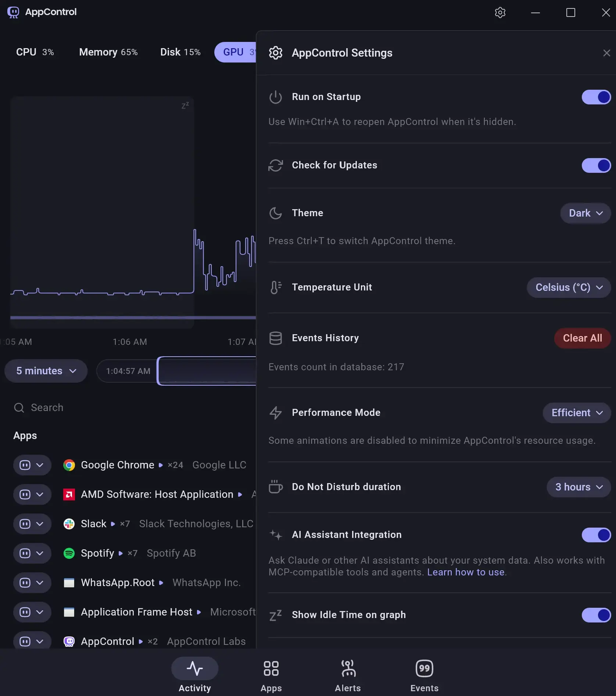The width and height of the screenshot is (616, 696).
Task: Disable the Run on Startup toggle
Action: tap(596, 97)
